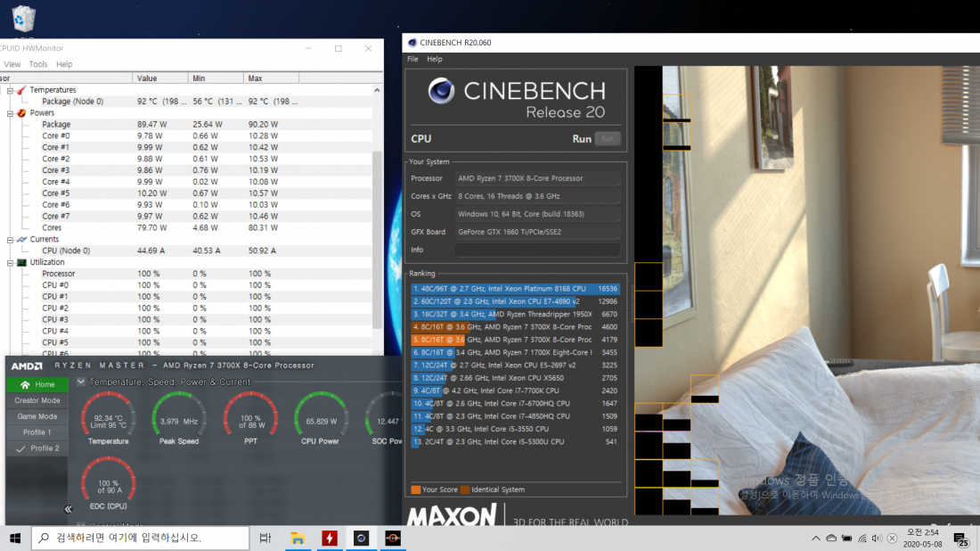Click the Currents wave icon in HWMonitor
Screen dimensions: 980x551
21,240
